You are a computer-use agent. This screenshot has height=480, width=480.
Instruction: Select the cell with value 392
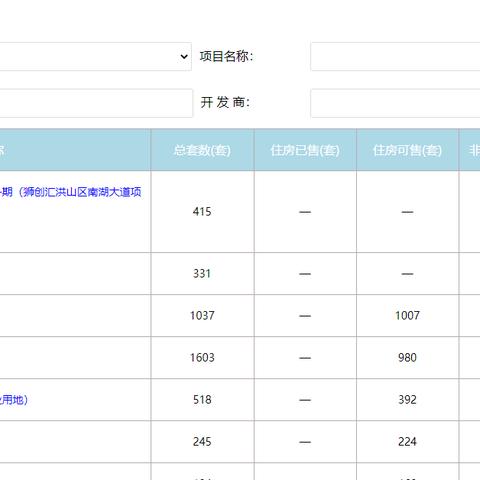[407, 400]
